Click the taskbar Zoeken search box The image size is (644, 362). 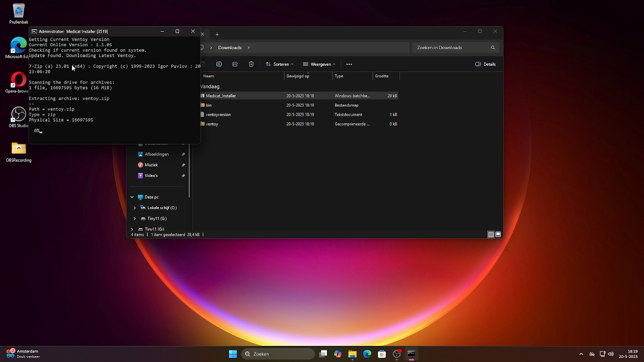278,354
